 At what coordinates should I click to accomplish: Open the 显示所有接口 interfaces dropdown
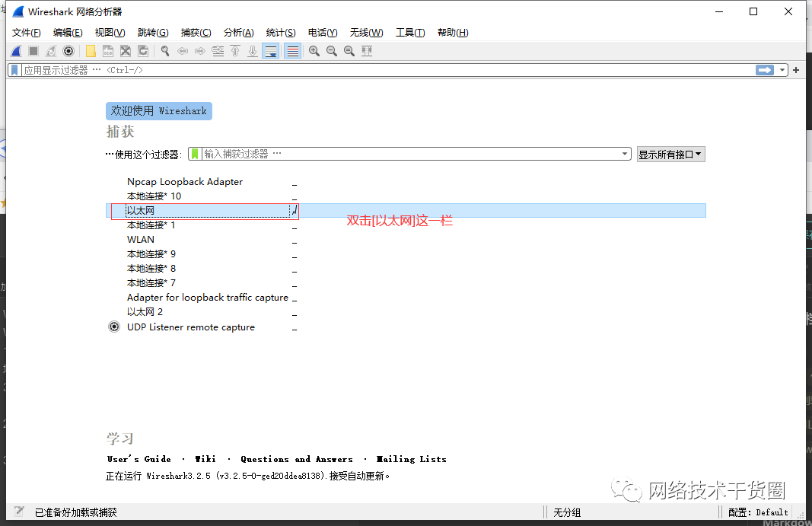tap(670, 153)
